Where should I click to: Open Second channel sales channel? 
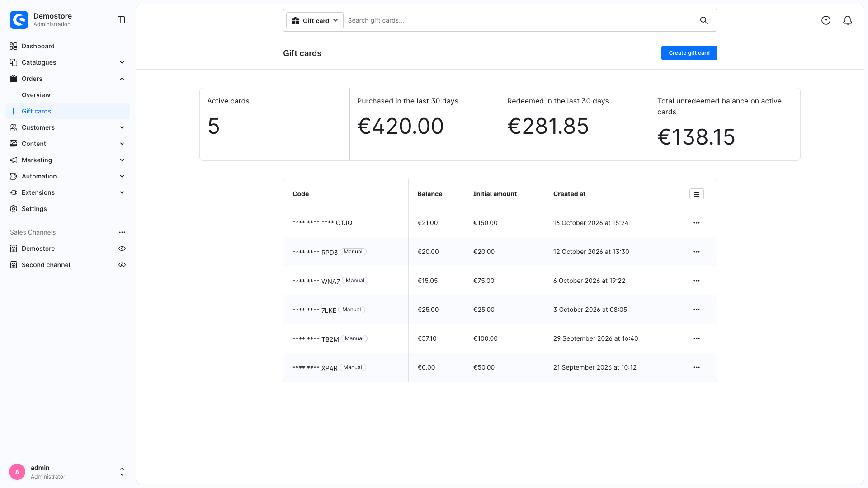tap(46, 265)
